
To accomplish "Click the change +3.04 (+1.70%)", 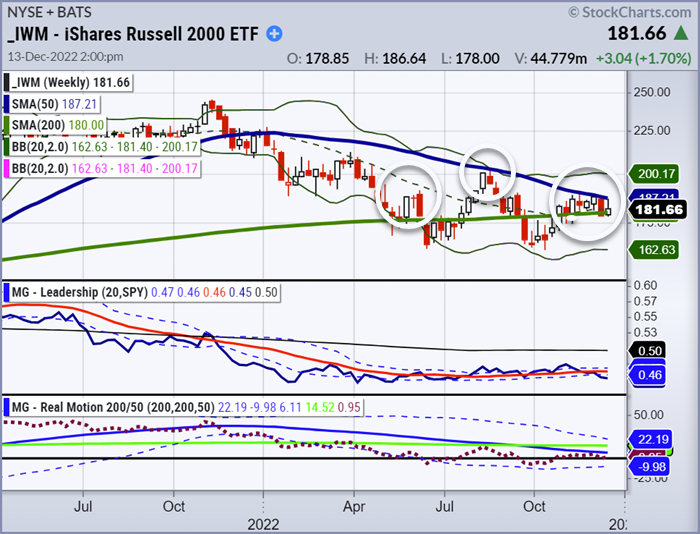I will [x=644, y=58].
